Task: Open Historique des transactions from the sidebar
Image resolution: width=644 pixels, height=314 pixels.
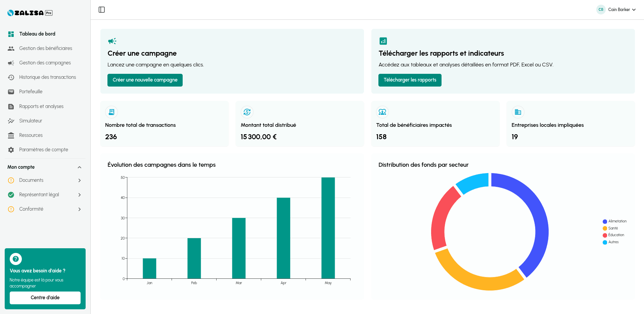Action: coord(47,77)
